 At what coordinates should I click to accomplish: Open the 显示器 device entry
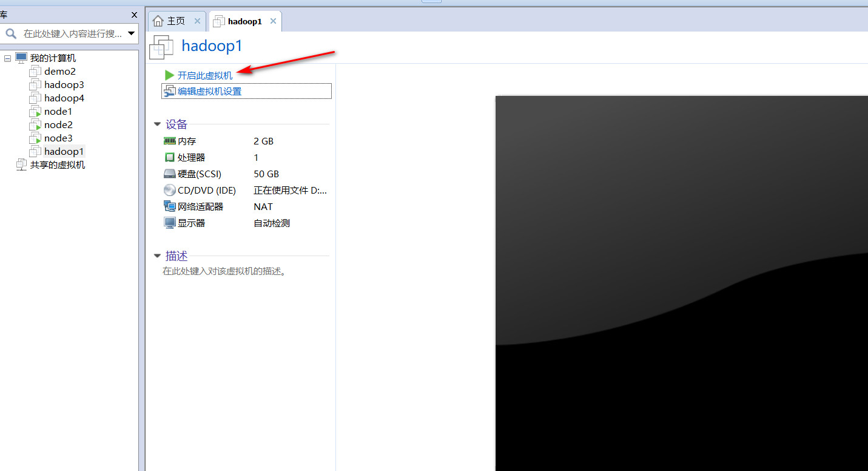tap(192, 223)
